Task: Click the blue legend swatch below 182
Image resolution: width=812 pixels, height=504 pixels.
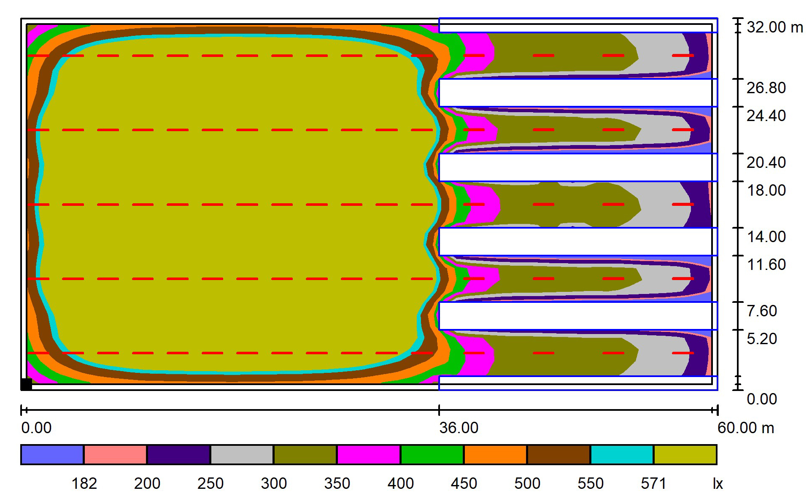Action: tap(52, 455)
